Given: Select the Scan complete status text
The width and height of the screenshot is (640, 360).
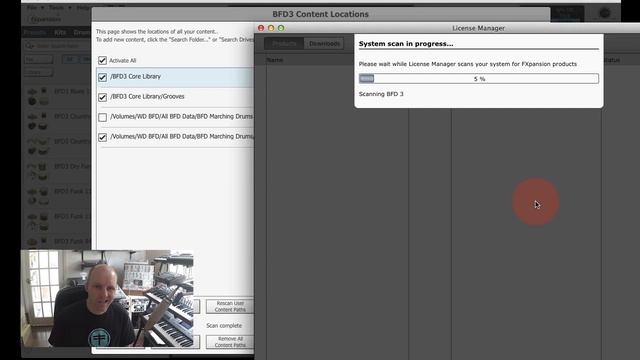Looking at the screenshot, I should [x=224, y=326].
